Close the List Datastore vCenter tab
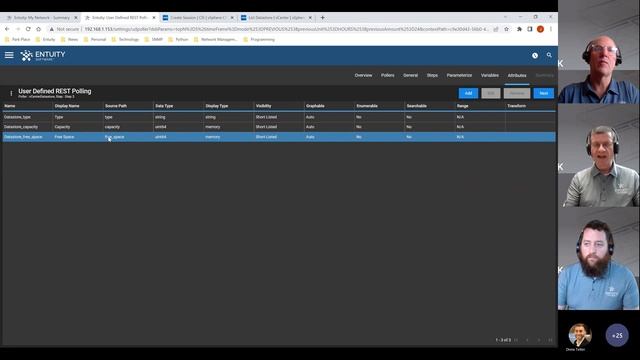 310,18
